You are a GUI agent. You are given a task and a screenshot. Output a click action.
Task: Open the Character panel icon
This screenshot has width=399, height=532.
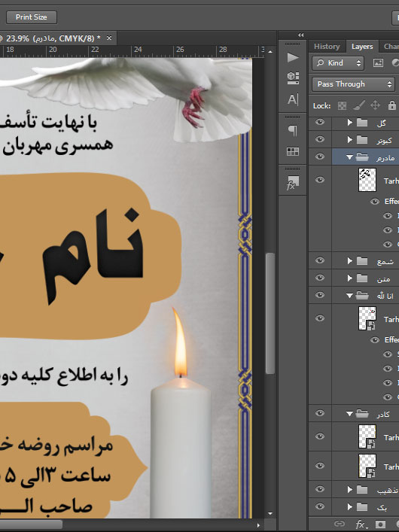coord(293,99)
